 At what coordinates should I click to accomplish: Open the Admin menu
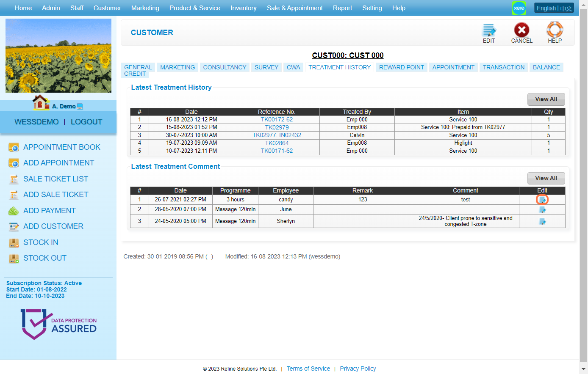[x=51, y=8]
